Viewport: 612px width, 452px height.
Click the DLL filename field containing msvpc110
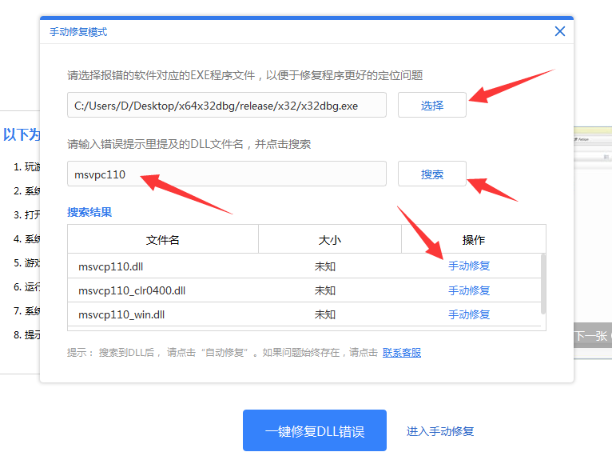(x=226, y=174)
